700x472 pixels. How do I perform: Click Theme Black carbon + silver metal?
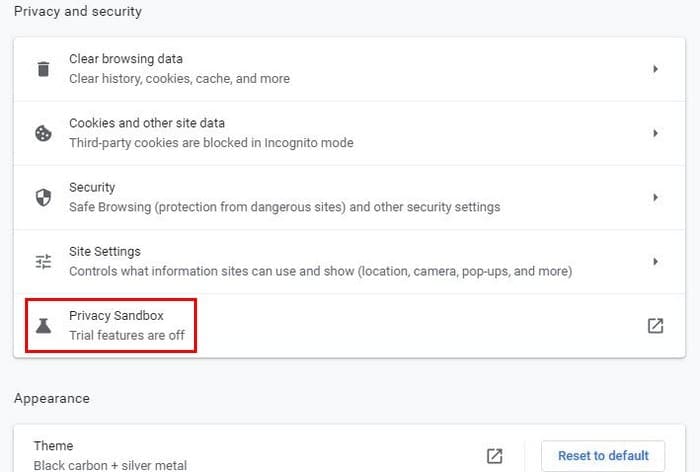110,455
